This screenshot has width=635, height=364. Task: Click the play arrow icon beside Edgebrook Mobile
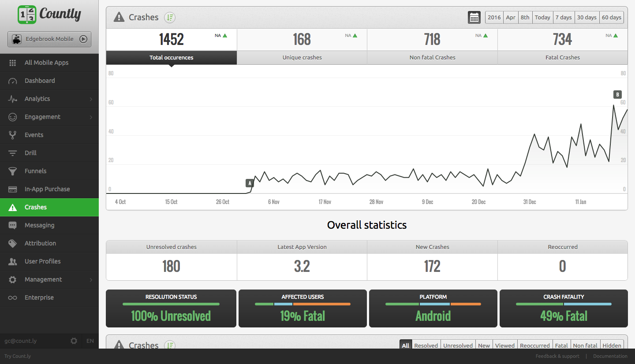pyautogui.click(x=83, y=39)
